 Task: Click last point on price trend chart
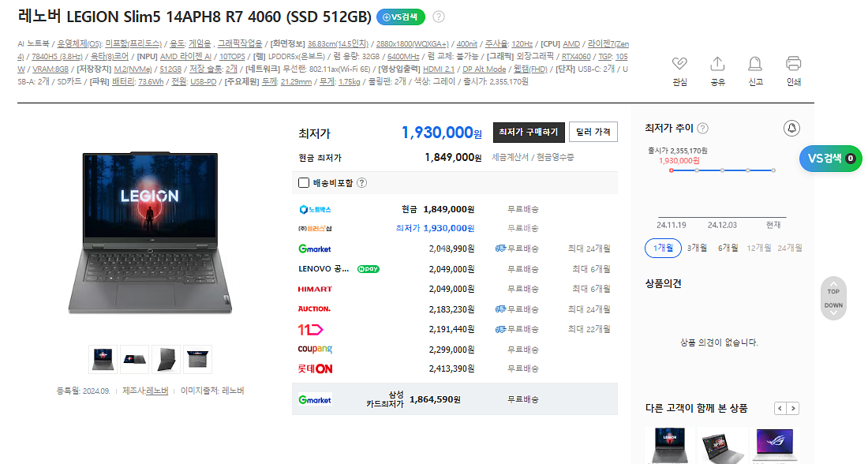tap(773, 170)
